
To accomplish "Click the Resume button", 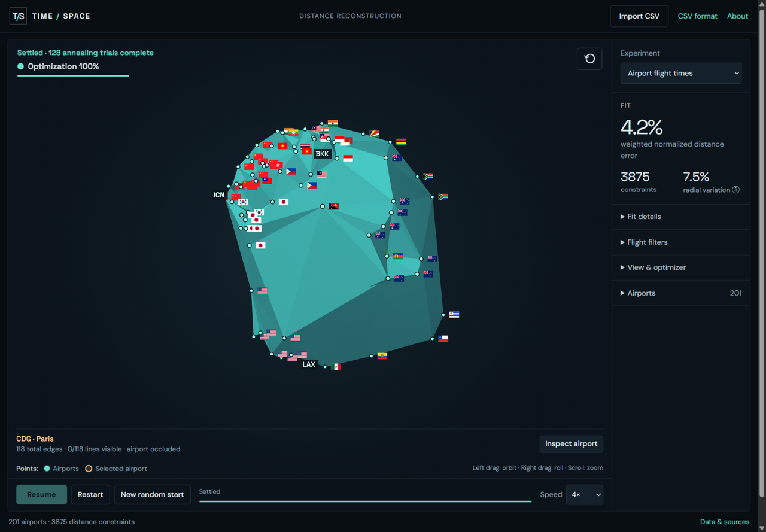I will click(x=41, y=495).
